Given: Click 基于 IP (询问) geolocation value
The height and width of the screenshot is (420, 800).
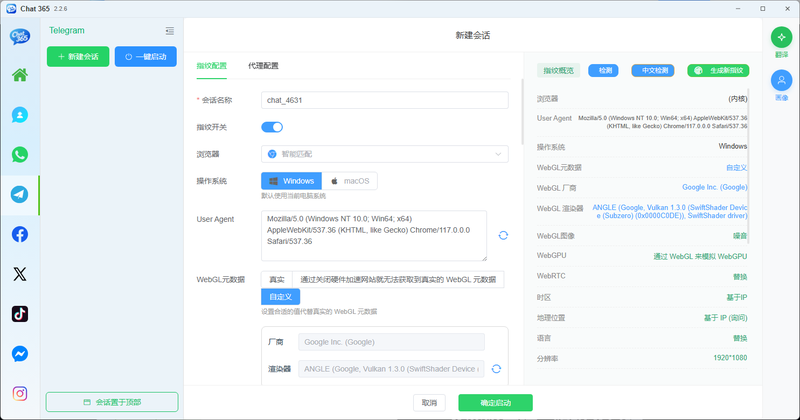Looking at the screenshot, I should click(726, 317).
